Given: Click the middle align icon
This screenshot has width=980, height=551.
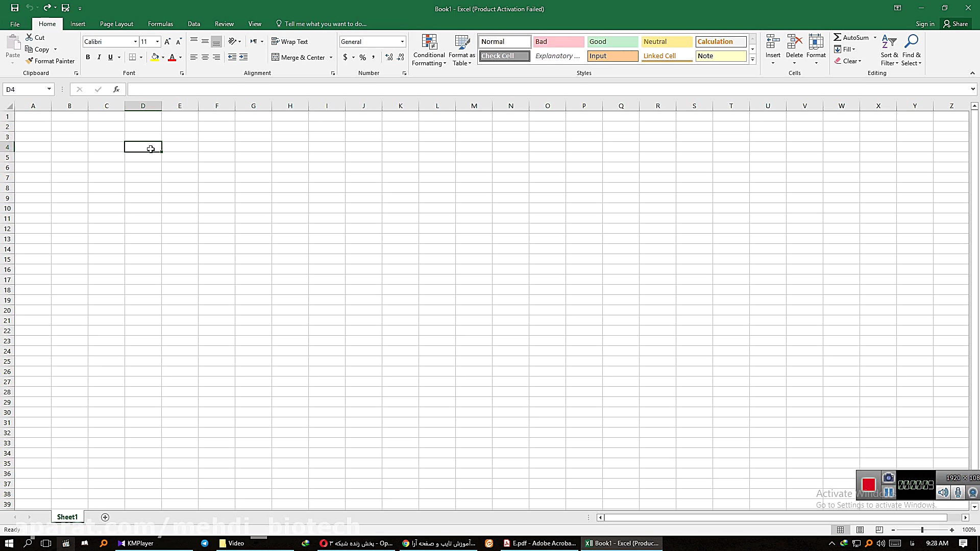Looking at the screenshot, I should 205,41.
